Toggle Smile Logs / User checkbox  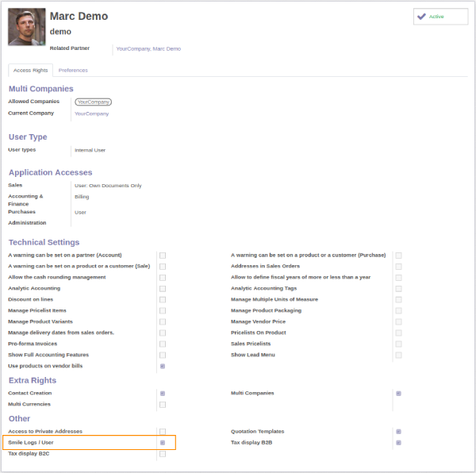(163, 443)
